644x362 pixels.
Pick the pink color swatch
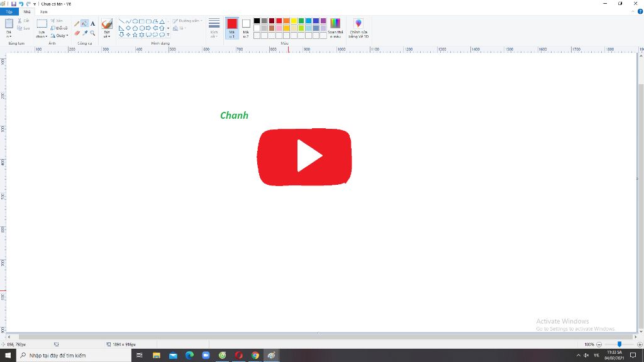point(279,28)
